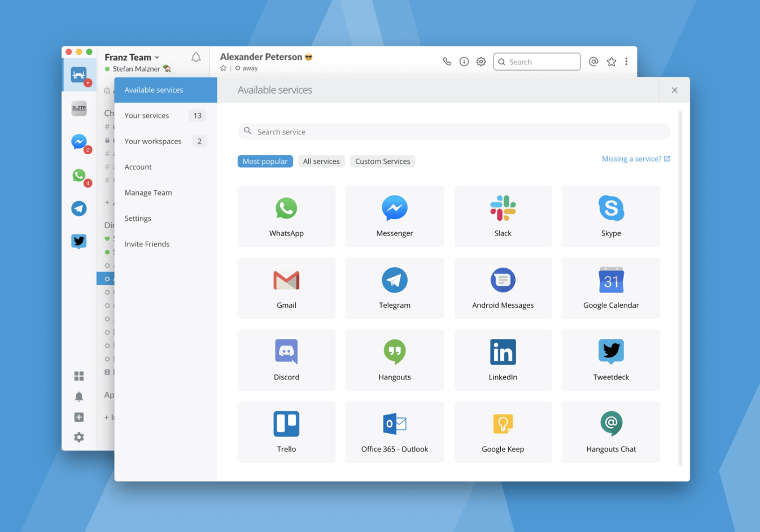Screen dimensions: 760x532
Task: Add the Telegram service tile
Action: [x=395, y=288]
